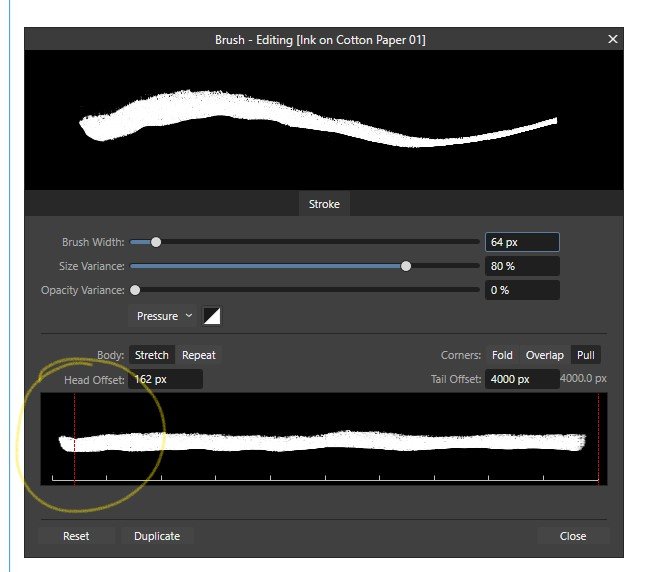Screen dimensions: 645x572
Task: Click the Brush Width slider handle
Action: 156,242
